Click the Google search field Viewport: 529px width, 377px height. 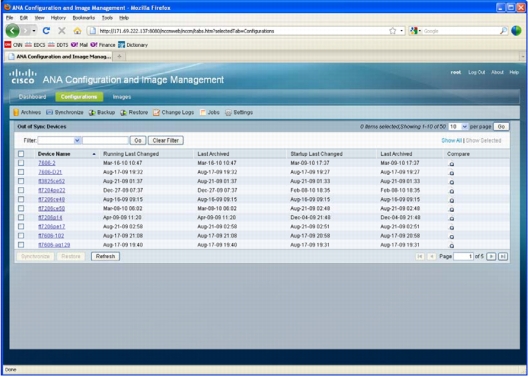461,31
